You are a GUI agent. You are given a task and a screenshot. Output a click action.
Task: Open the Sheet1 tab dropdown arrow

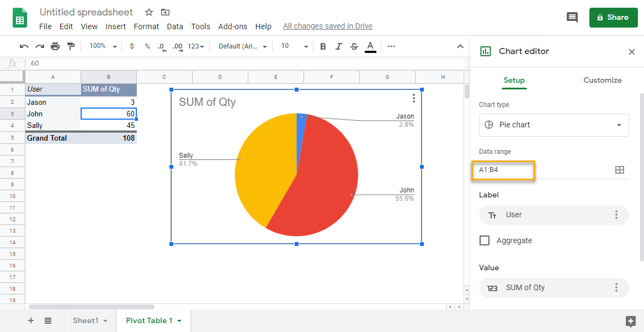tap(105, 321)
